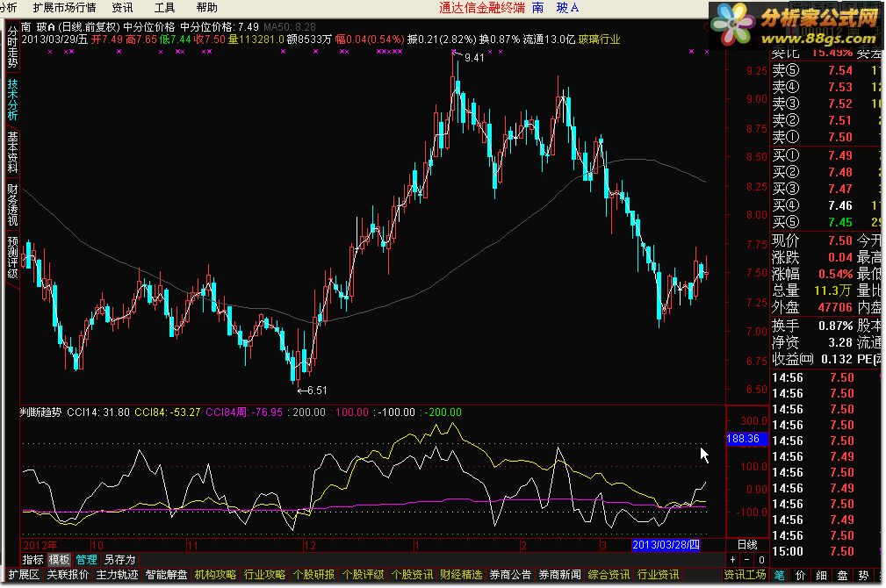Click the 0 reset button beside minus
Viewport: 886px width, 588px height.
(761, 560)
